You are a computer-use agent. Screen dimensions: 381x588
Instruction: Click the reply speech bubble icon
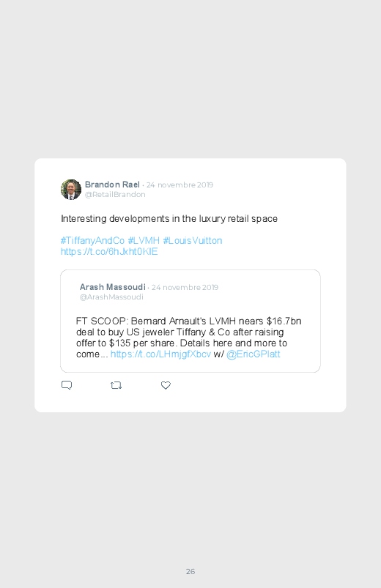[67, 385]
